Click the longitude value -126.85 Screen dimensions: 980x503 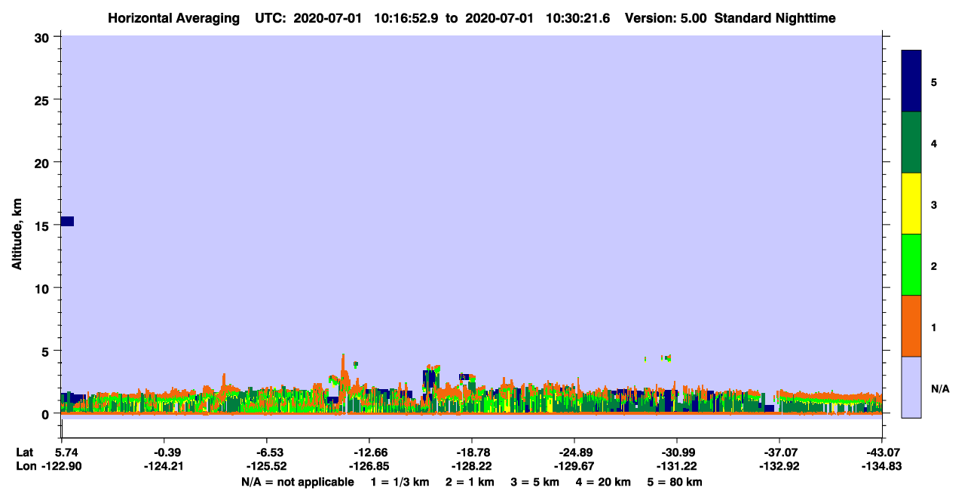pyautogui.click(x=369, y=466)
